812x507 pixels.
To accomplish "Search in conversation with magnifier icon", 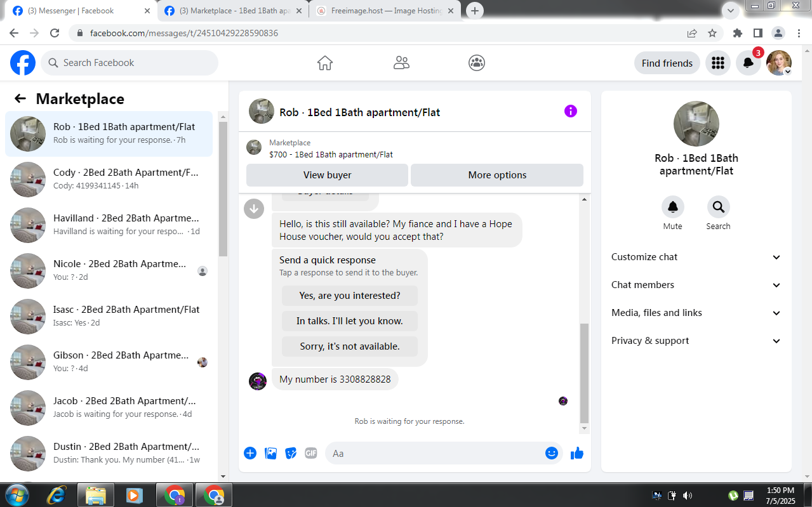I will (718, 207).
